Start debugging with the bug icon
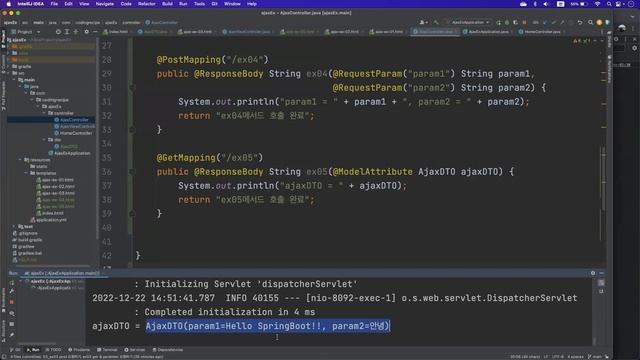 point(507,22)
